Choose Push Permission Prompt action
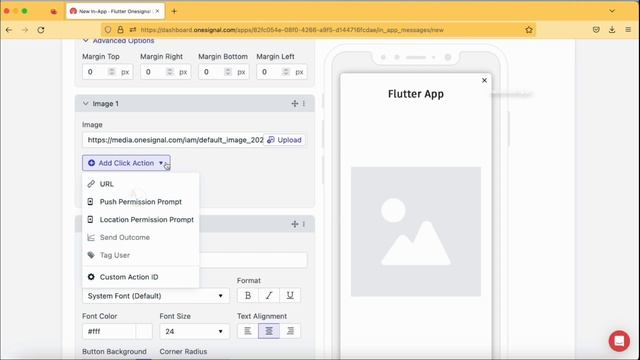This screenshot has width=640, height=360. pos(140,202)
